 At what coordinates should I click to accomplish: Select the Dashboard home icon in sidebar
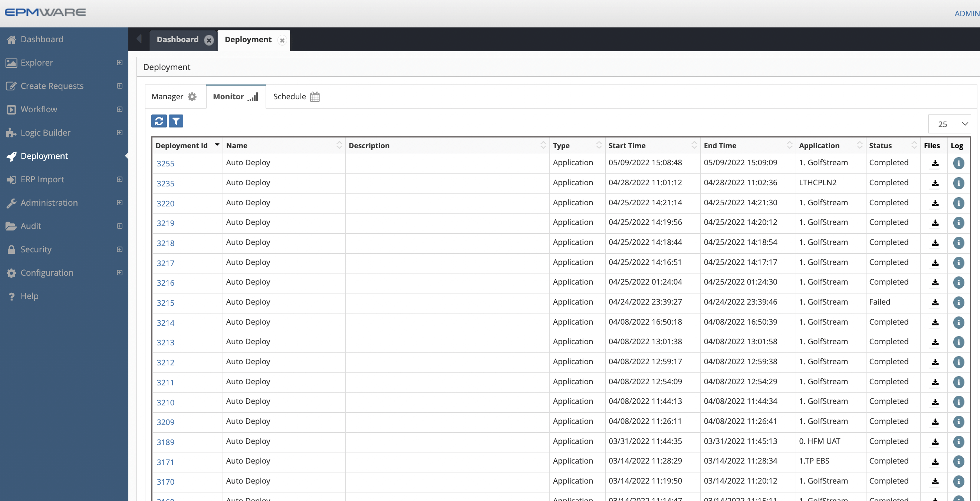click(11, 39)
